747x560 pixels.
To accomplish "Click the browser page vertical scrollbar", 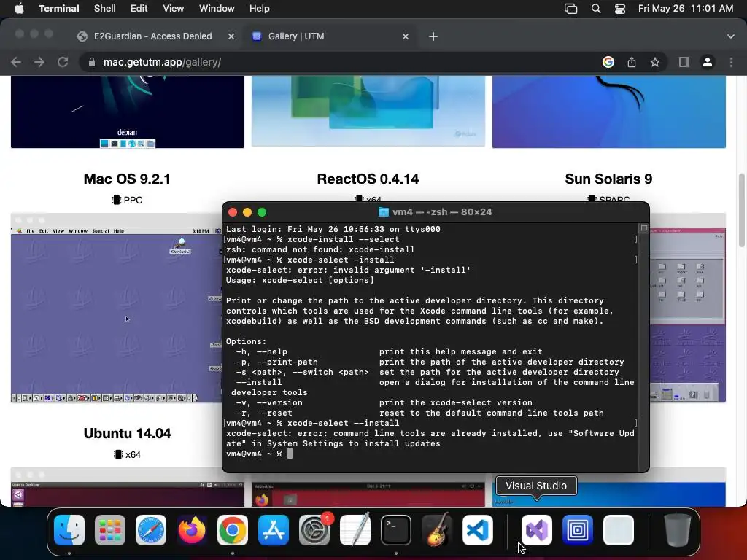I will click(x=741, y=210).
